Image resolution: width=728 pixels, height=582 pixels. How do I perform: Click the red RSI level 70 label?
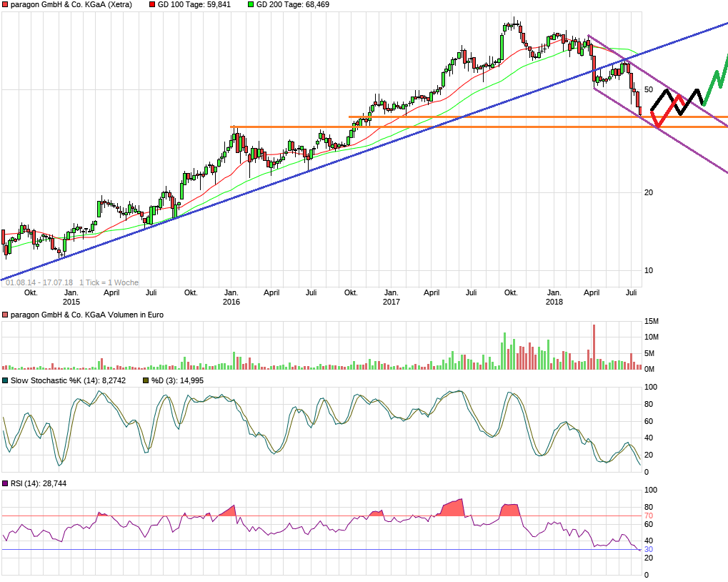pos(649,516)
